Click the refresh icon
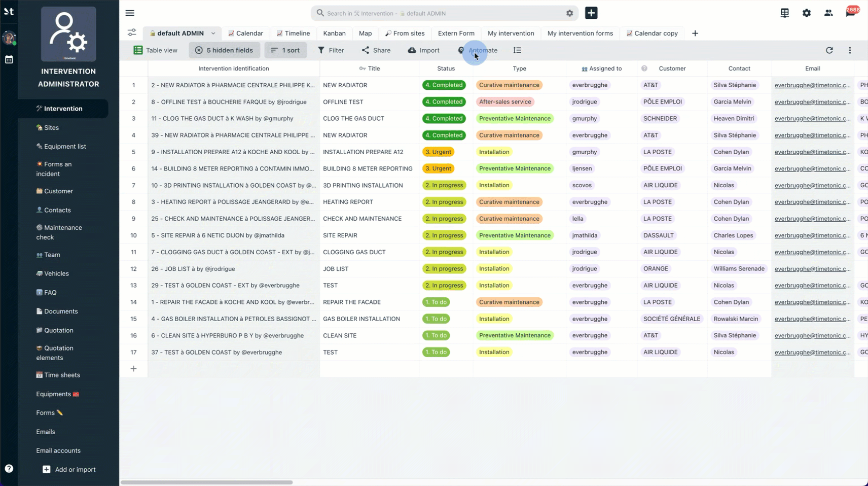868x486 pixels. pyautogui.click(x=829, y=50)
